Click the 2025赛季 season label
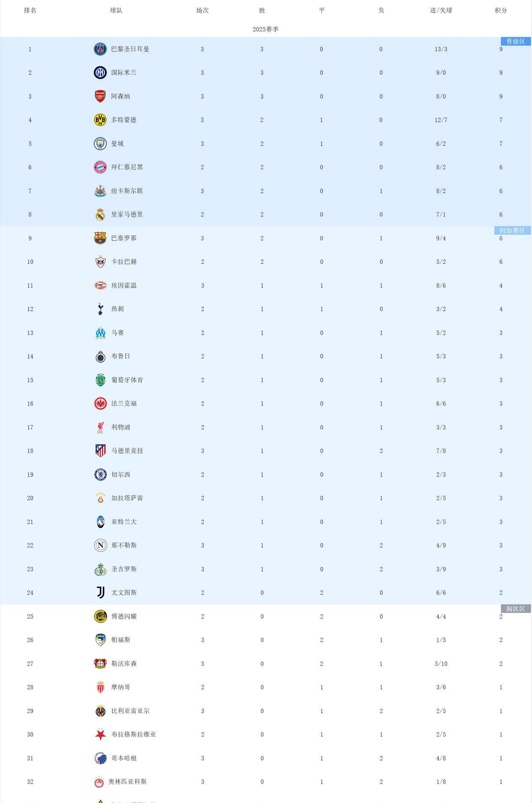The image size is (532, 803). (266, 29)
